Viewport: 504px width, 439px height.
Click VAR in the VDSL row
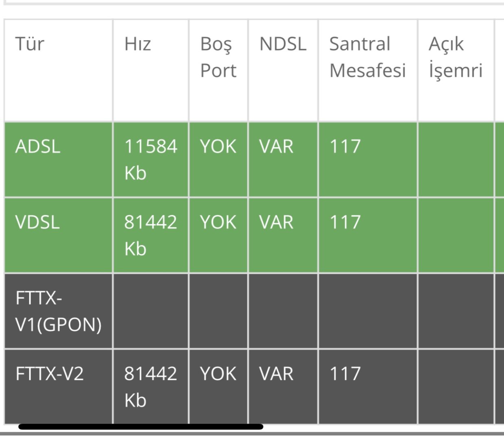[x=276, y=222]
